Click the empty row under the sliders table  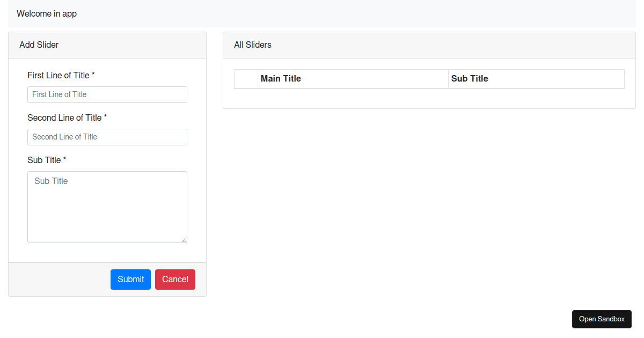click(429, 97)
